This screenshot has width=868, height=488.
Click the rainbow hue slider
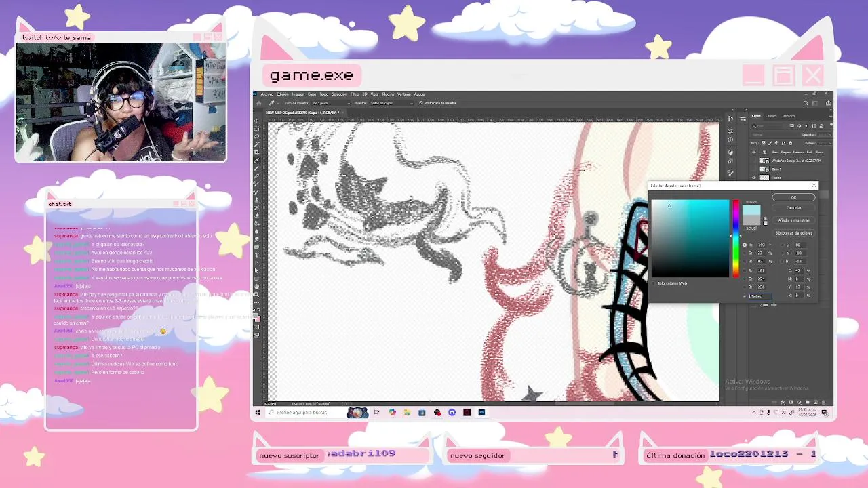[736, 239]
